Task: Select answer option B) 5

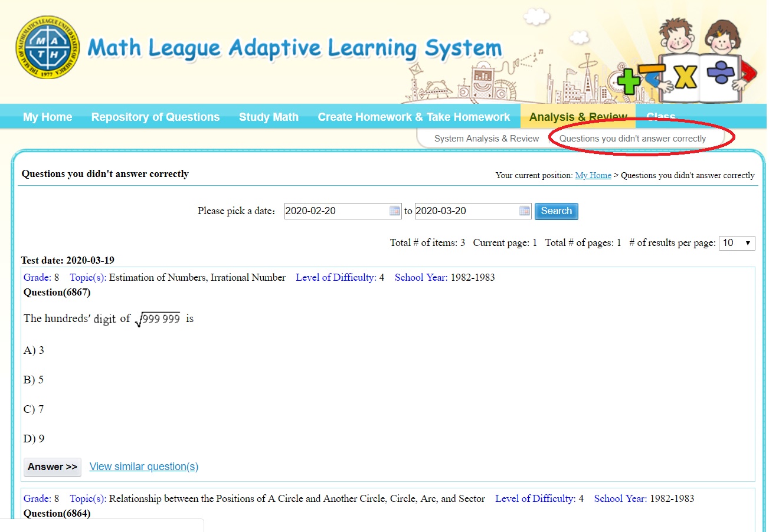Action: 34,380
